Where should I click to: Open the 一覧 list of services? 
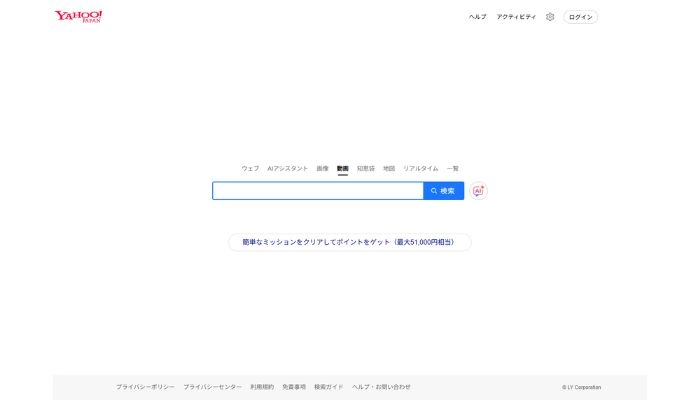click(453, 168)
